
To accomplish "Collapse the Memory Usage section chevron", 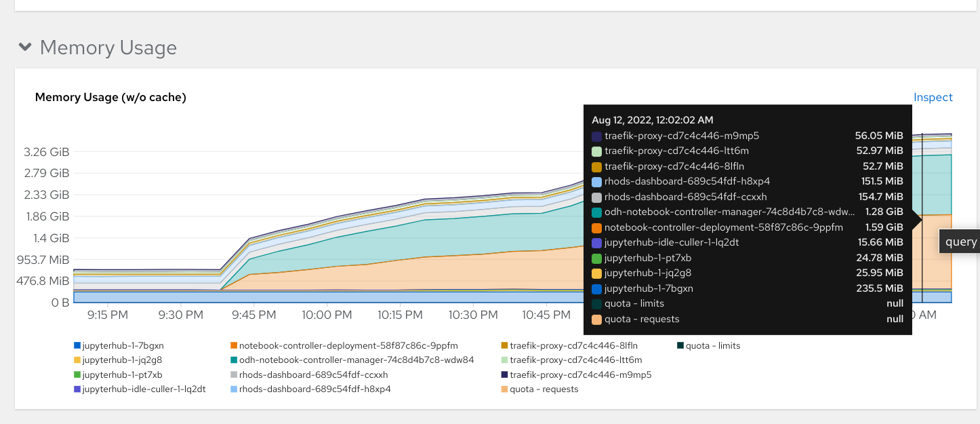I will point(25,47).
